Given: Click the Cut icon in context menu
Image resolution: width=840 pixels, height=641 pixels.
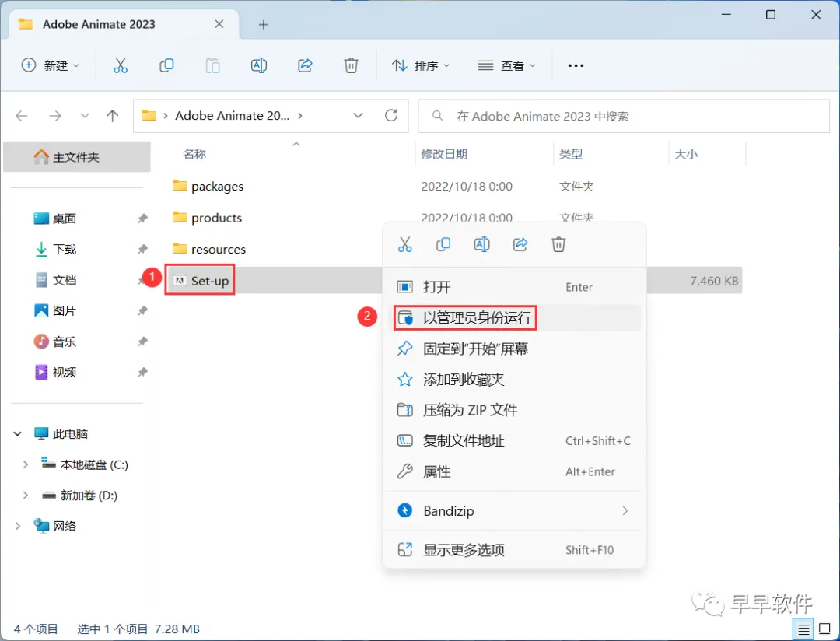Looking at the screenshot, I should coord(405,244).
